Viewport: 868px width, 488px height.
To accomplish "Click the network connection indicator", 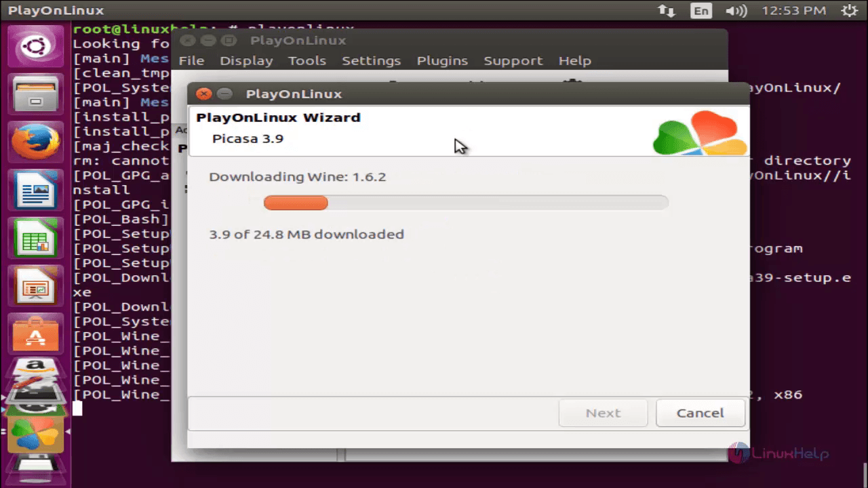I will pos(667,11).
